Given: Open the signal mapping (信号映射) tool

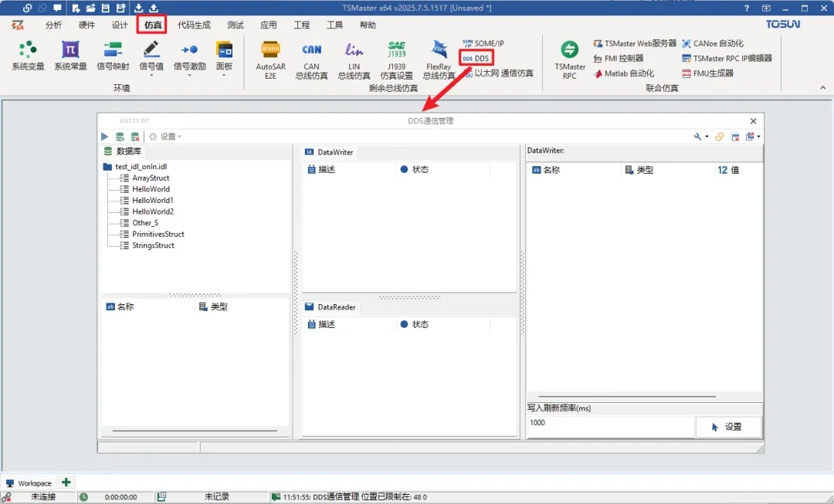Looking at the screenshot, I should tap(113, 56).
